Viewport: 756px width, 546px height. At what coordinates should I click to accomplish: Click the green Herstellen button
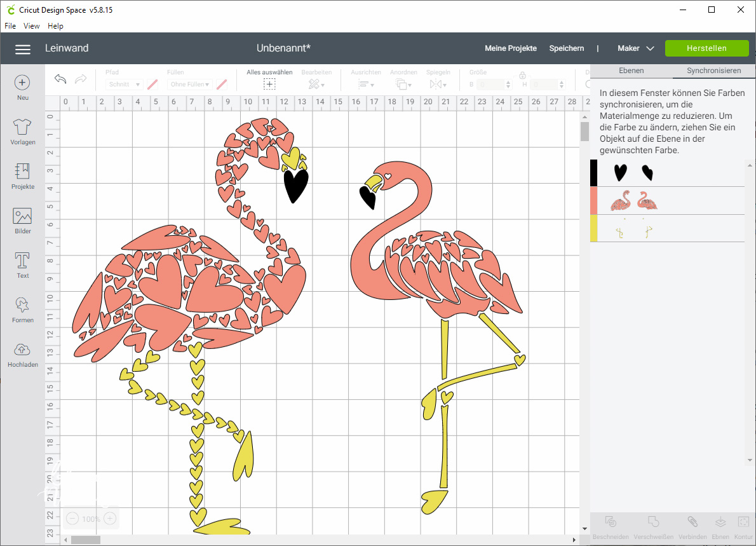(x=706, y=48)
